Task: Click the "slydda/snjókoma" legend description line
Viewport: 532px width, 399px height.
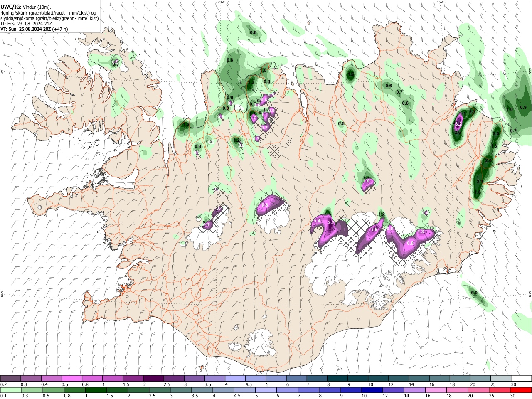Action: (49, 18)
